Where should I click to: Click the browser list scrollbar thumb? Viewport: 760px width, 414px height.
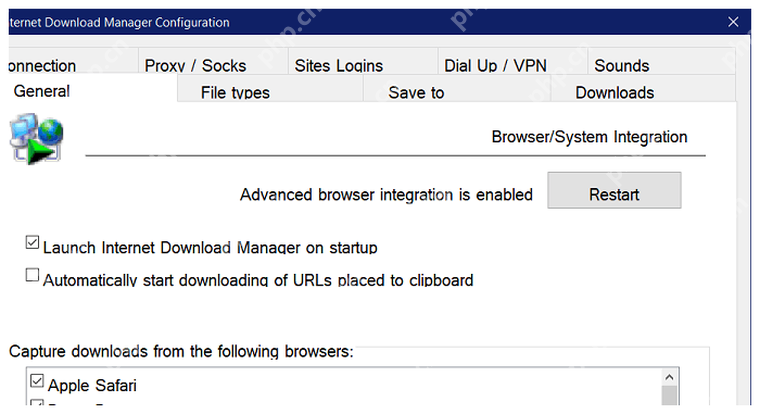tap(669, 395)
